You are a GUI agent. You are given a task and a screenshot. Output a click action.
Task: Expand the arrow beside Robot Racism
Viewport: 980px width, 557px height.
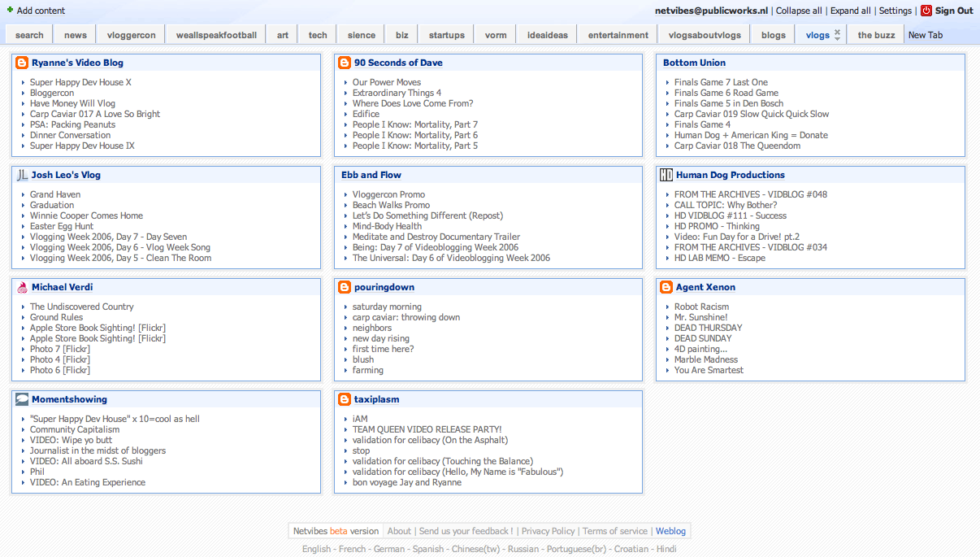(x=668, y=307)
